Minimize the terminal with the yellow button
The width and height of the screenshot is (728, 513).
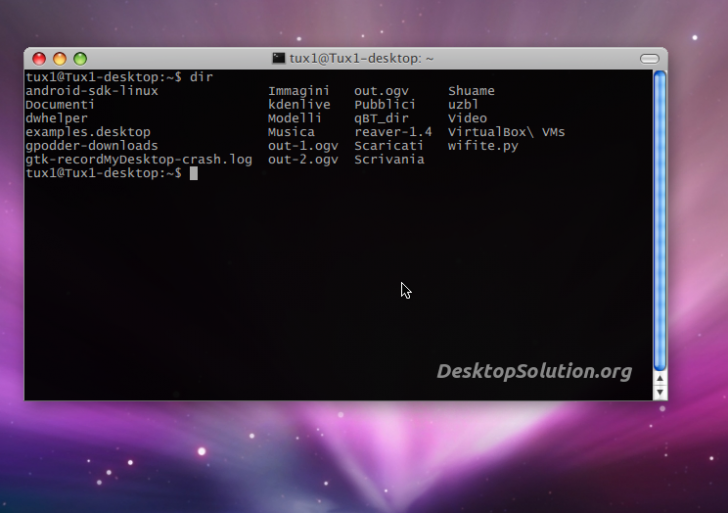pos(59,58)
